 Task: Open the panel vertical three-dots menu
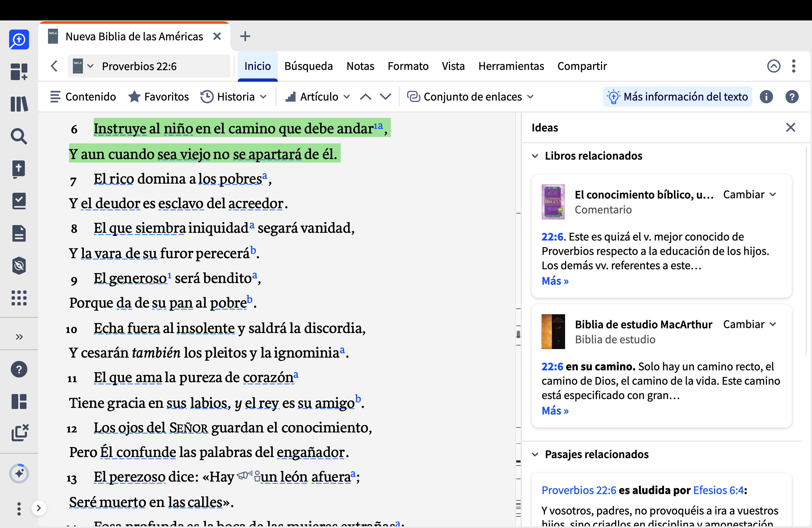pyautogui.click(x=793, y=66)
